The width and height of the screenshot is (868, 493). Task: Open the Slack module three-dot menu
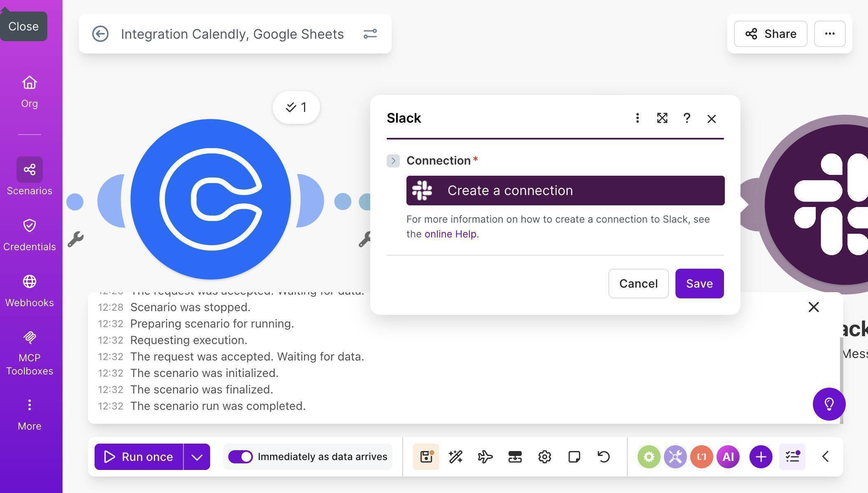(637, 119)
